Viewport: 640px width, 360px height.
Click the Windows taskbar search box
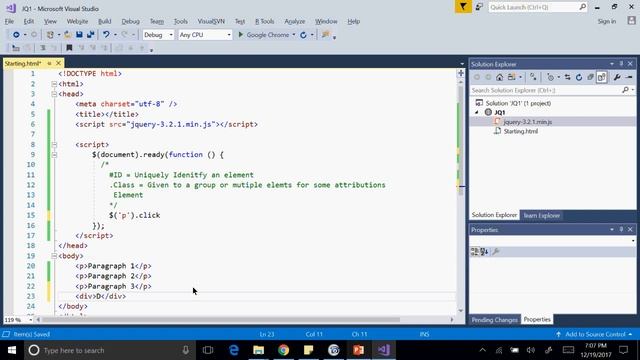pos(110,350)
